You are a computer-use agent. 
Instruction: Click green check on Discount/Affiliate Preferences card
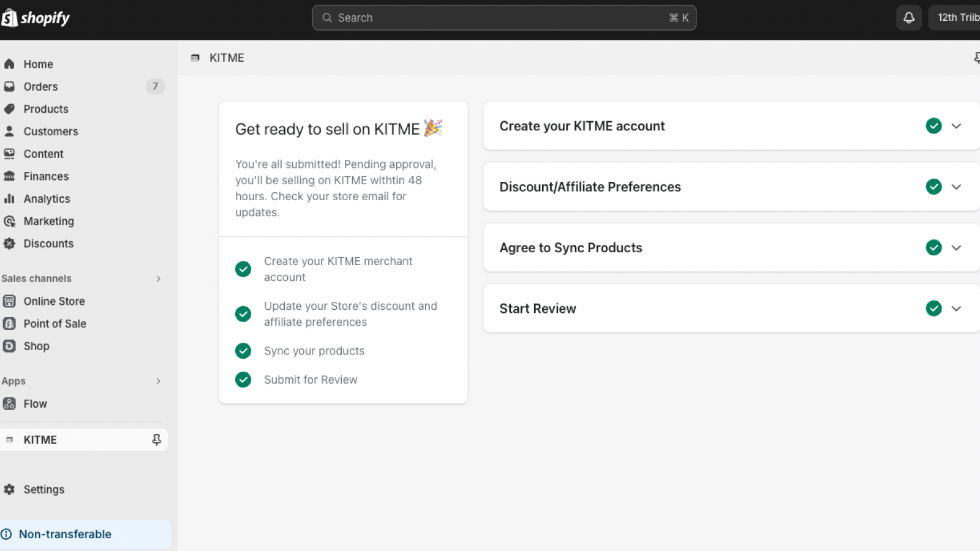coord(933,186)
